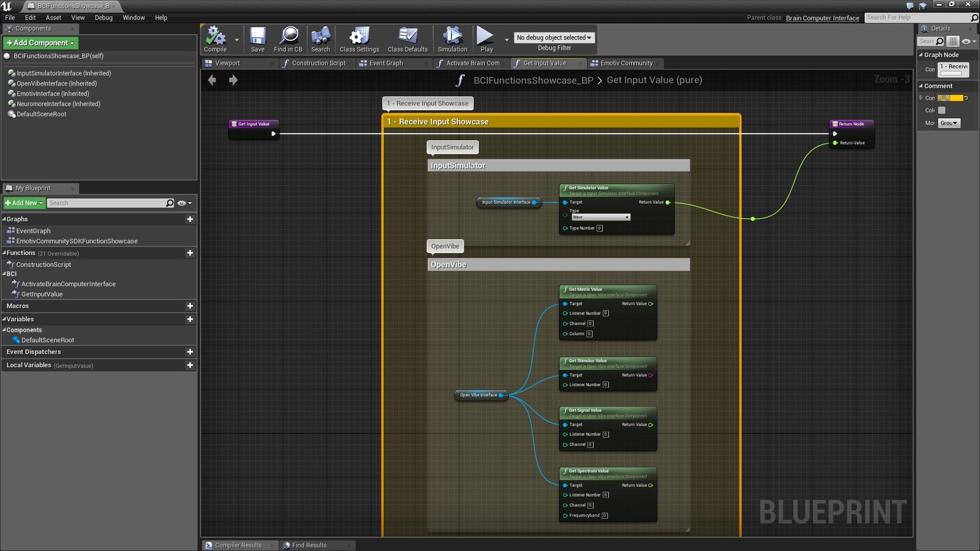Open the Window menu
The height and width of the screenshot is (551, 980).
pos(134,18)
